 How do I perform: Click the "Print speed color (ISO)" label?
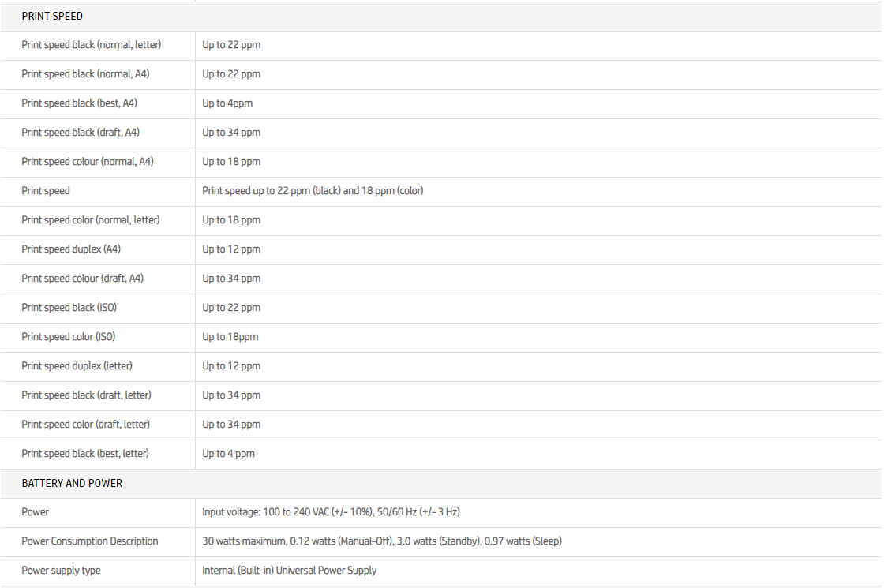(x=69, y=337)
